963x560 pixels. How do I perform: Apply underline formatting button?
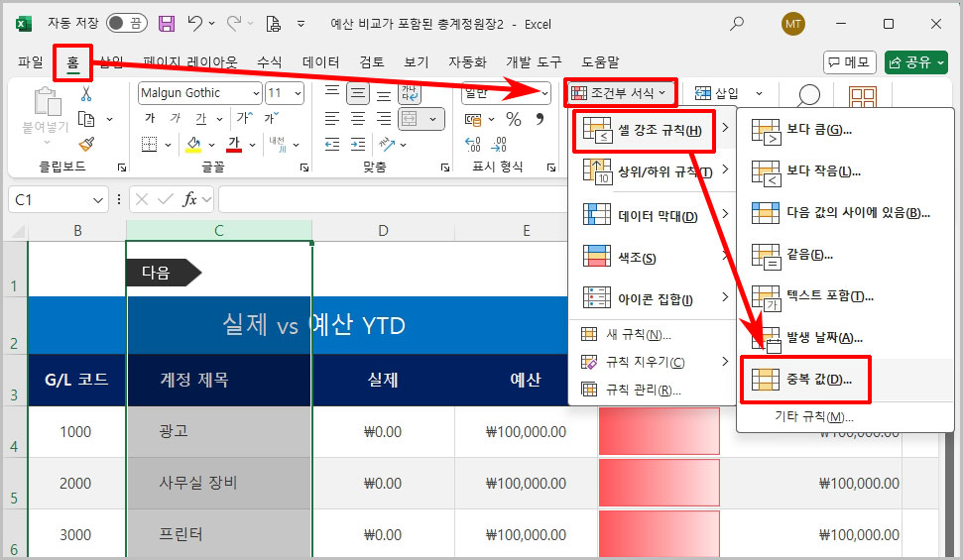click(x=200, y=118)
